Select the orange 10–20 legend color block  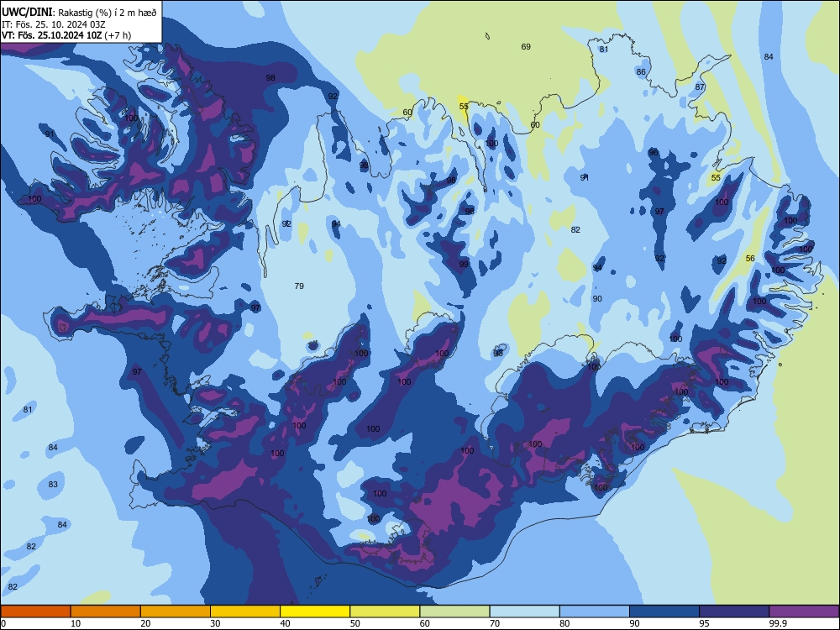106,612
